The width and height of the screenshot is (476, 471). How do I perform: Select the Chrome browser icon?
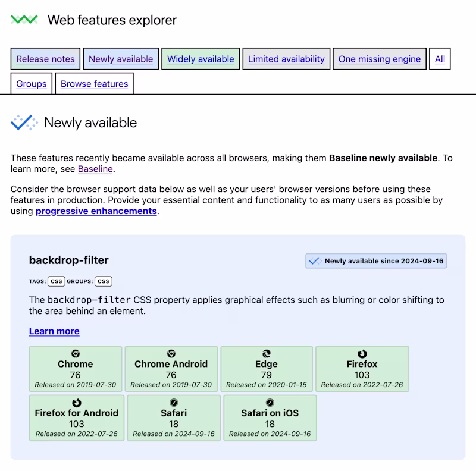click(x=76, y=353)
